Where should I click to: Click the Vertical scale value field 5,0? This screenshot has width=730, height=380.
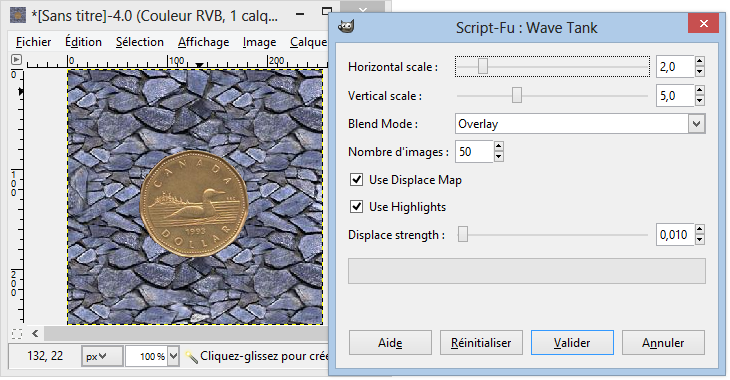pos(675,95)
